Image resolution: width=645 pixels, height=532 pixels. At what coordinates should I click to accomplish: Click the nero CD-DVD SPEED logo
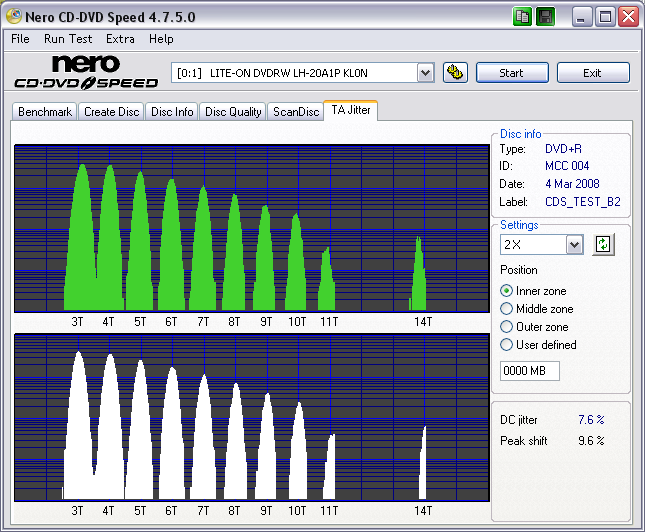pos(86,73)
